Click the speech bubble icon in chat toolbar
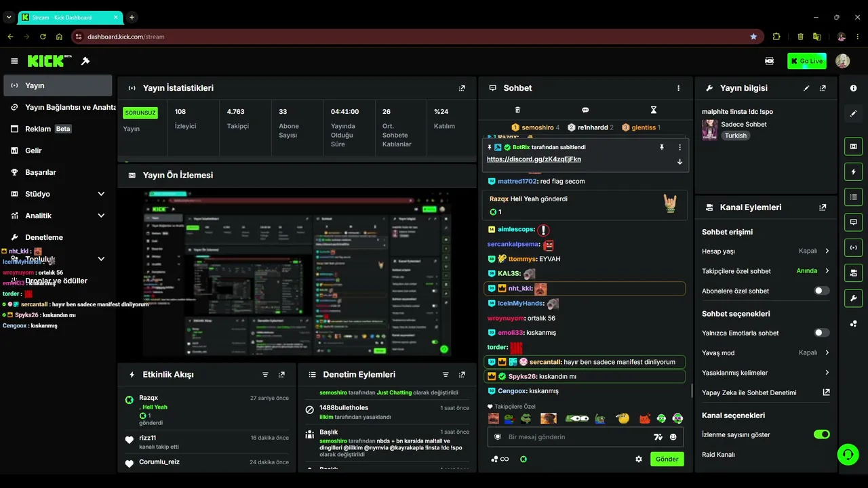868x488 pixels. [585, 110]
